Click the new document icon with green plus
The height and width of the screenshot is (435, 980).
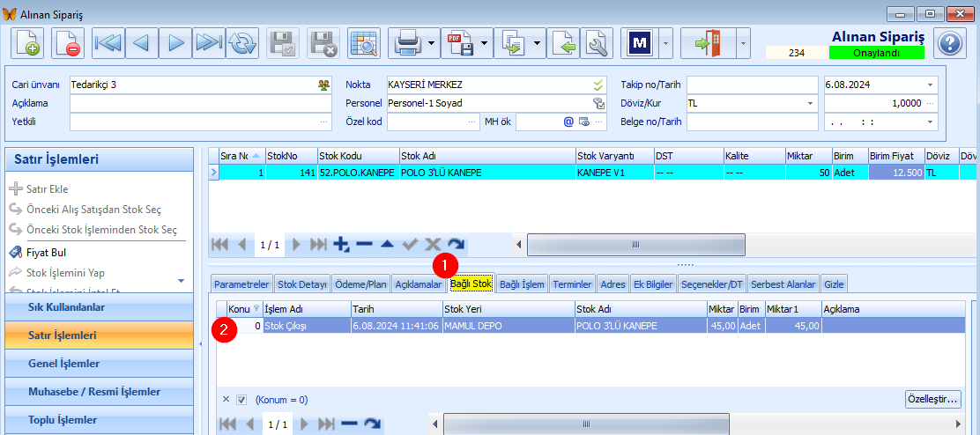coord(26,43)
